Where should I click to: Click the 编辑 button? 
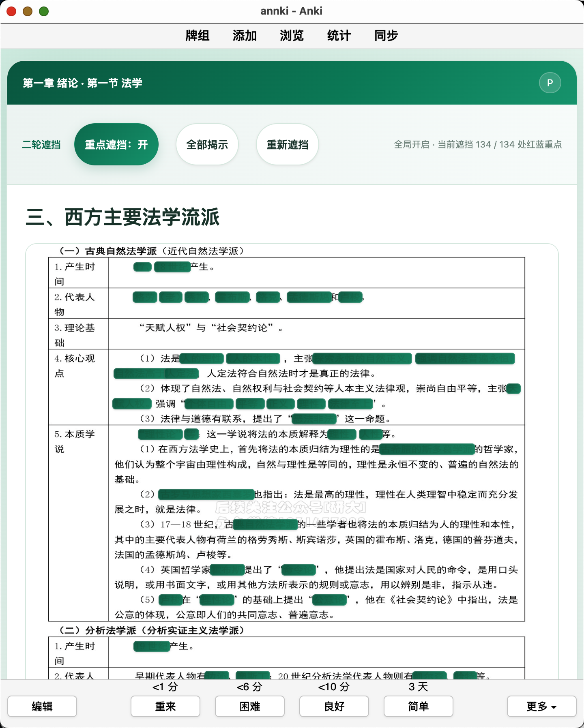(x=42, y=707)
